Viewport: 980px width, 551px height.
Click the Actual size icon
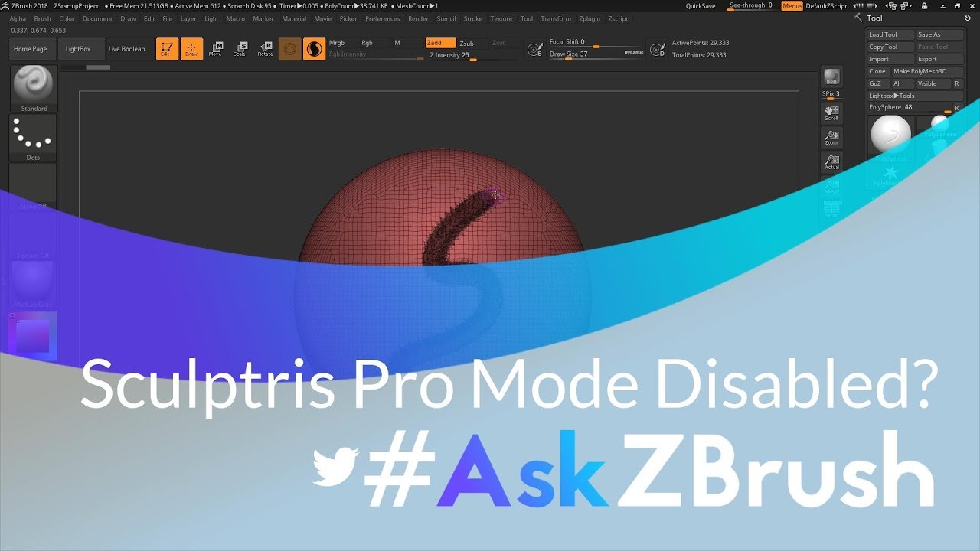pyautogui.click(x=831, y=162)
